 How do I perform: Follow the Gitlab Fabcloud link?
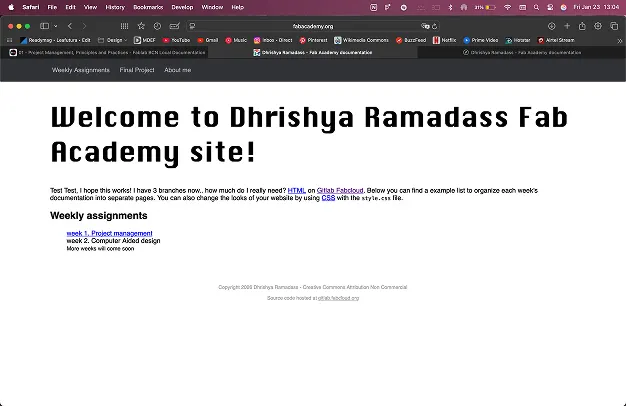(x=340, y=190)
